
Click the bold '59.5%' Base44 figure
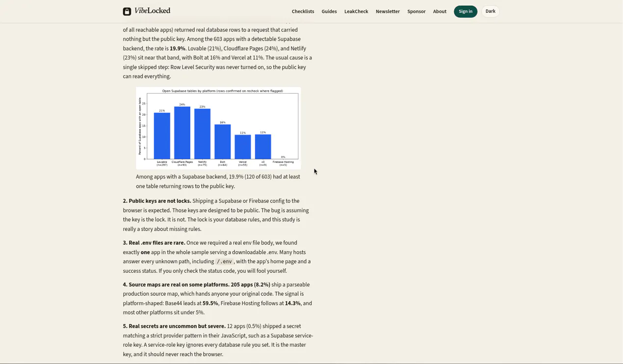210,303
